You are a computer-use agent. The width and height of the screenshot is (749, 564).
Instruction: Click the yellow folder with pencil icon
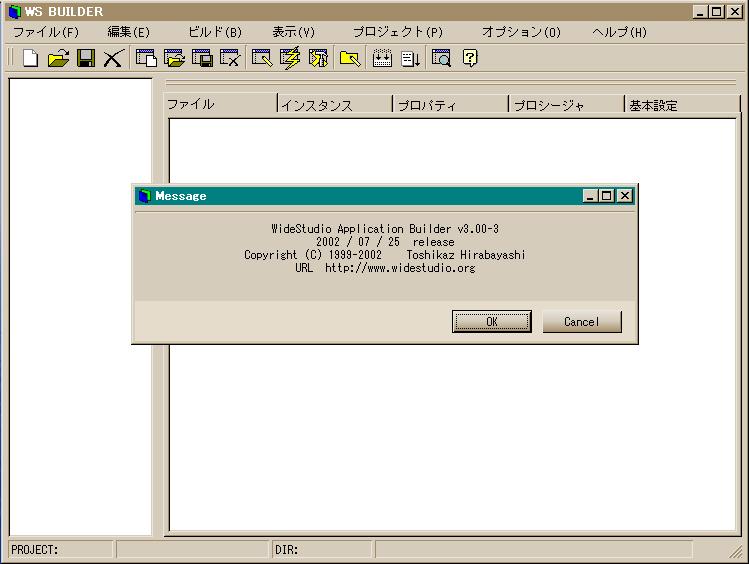pyautogui.click(x=350, y=58)
